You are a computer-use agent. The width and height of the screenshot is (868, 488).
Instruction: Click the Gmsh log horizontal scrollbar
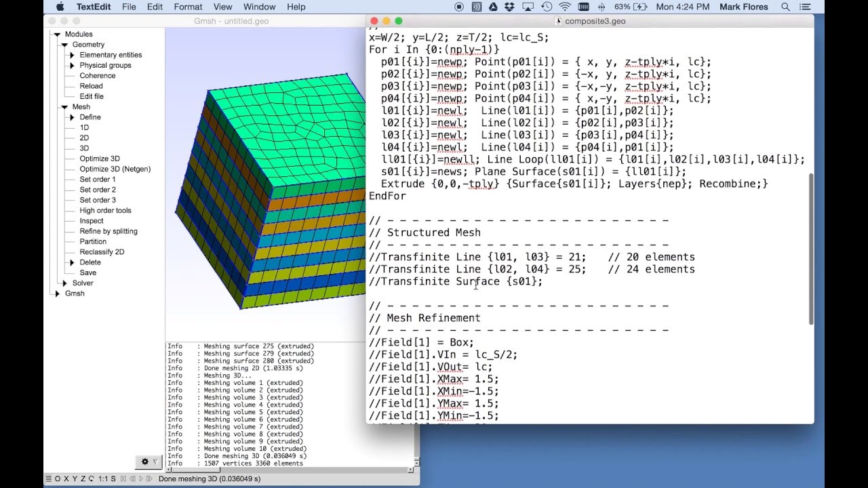pyautogui.click(x=290, y=470)
